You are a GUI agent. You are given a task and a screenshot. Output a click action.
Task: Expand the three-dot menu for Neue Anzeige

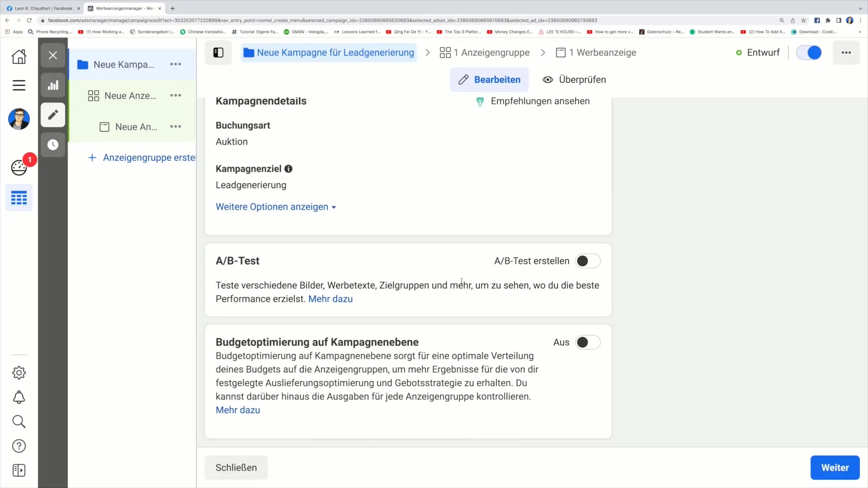tap(176, 127)
